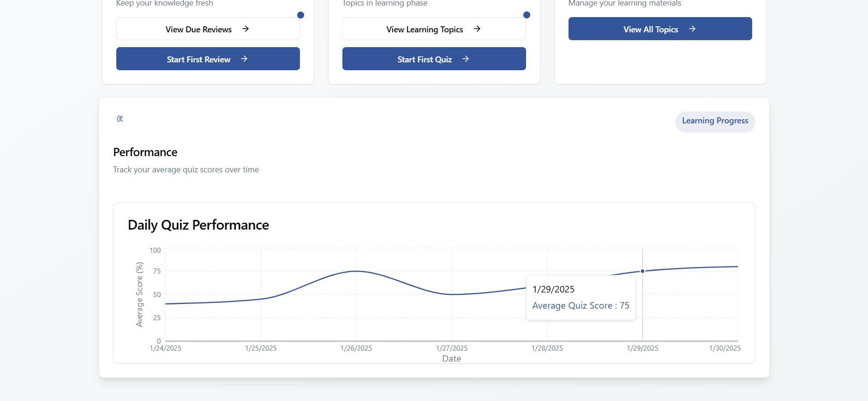Click 'Track your average quiz scores over time'
The height and width of the screenshot is (401, 868).
186,170
